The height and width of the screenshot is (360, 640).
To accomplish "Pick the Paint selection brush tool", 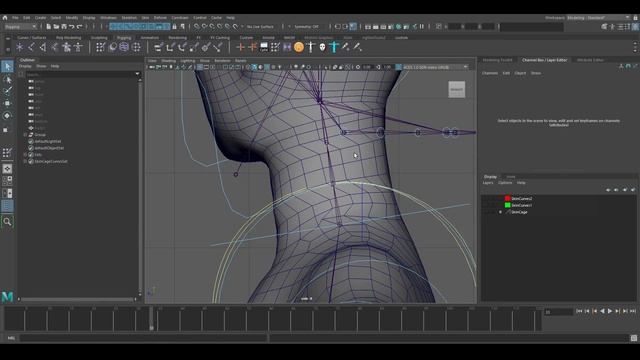I will pyautogui.click(x=7, y=91).
